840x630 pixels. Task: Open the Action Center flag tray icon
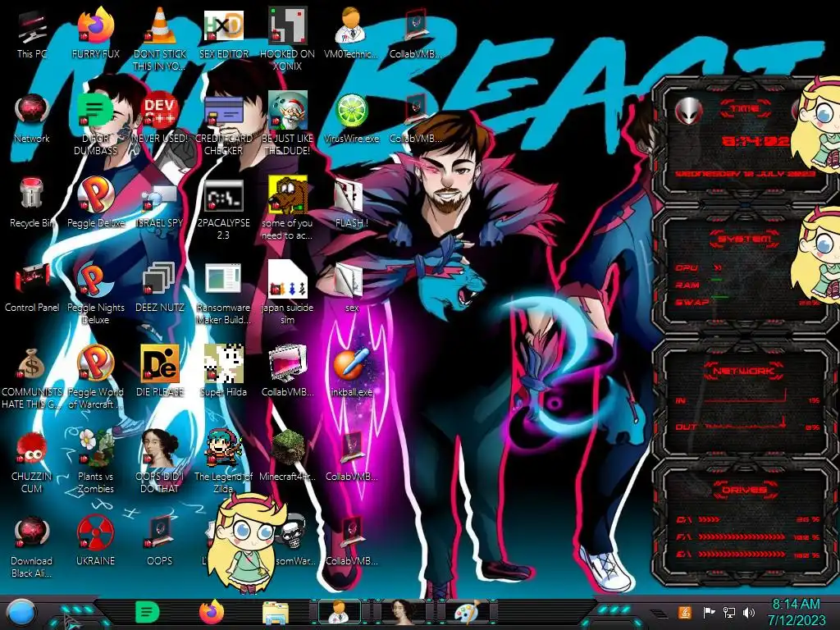[x=708, y=612]
